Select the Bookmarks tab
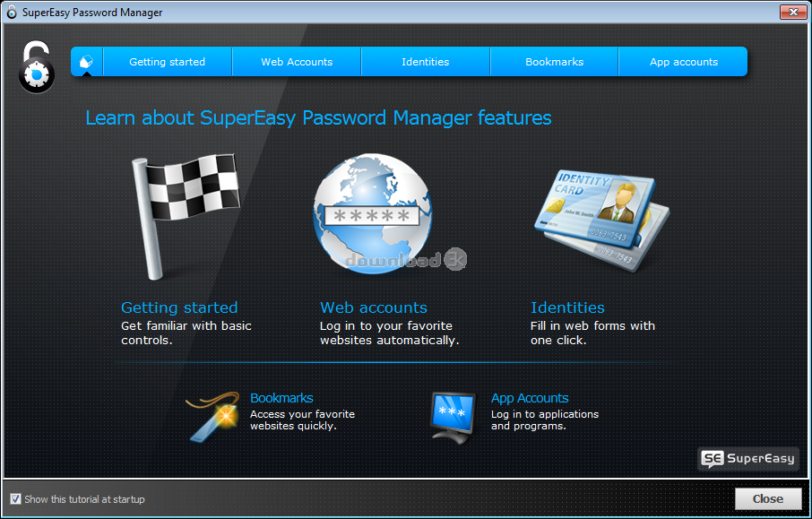This screenshot has width=812, height=519. pyautogui.click(x=555, y=62)
